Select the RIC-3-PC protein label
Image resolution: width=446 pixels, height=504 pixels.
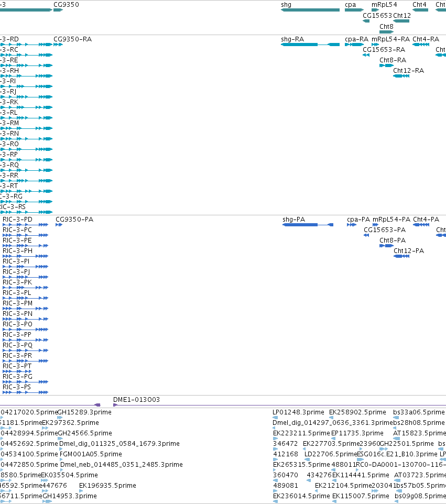click(x=17, y=230)
